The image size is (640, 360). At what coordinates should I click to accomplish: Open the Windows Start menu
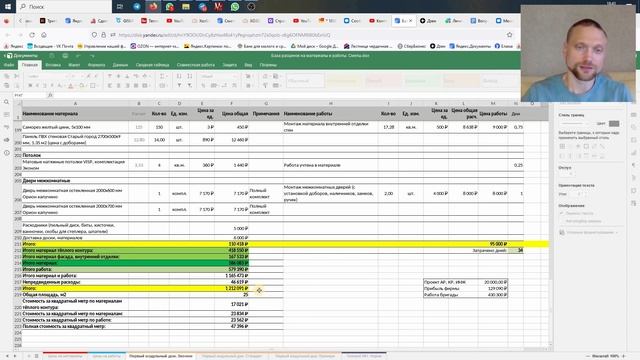7,7
